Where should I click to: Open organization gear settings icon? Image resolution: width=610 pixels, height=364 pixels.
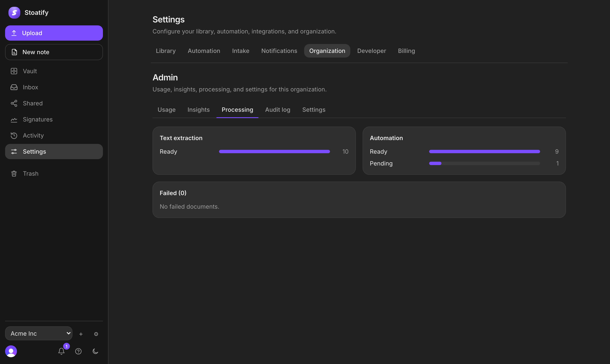click(x=96, y=334)
